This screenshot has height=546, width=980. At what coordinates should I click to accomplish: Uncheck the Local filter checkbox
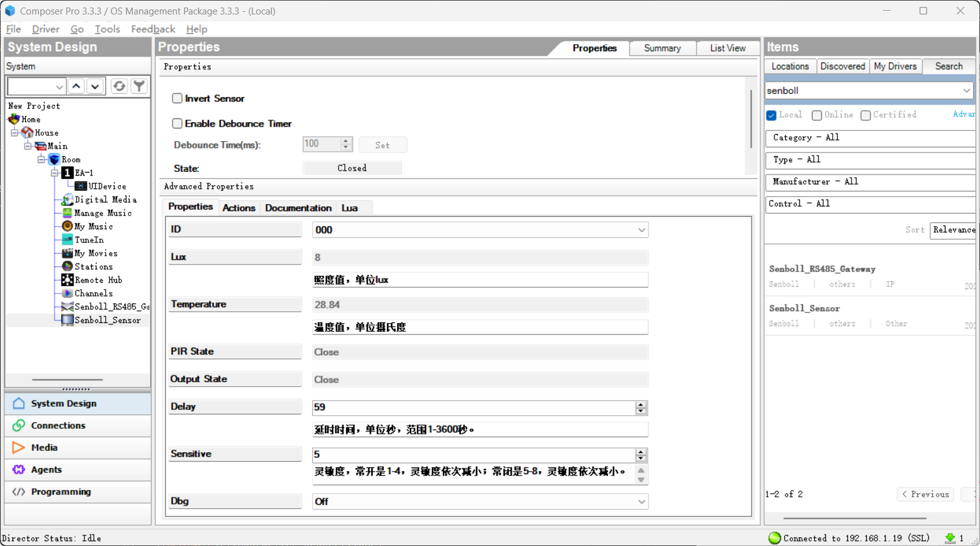[x=771, y=115]
